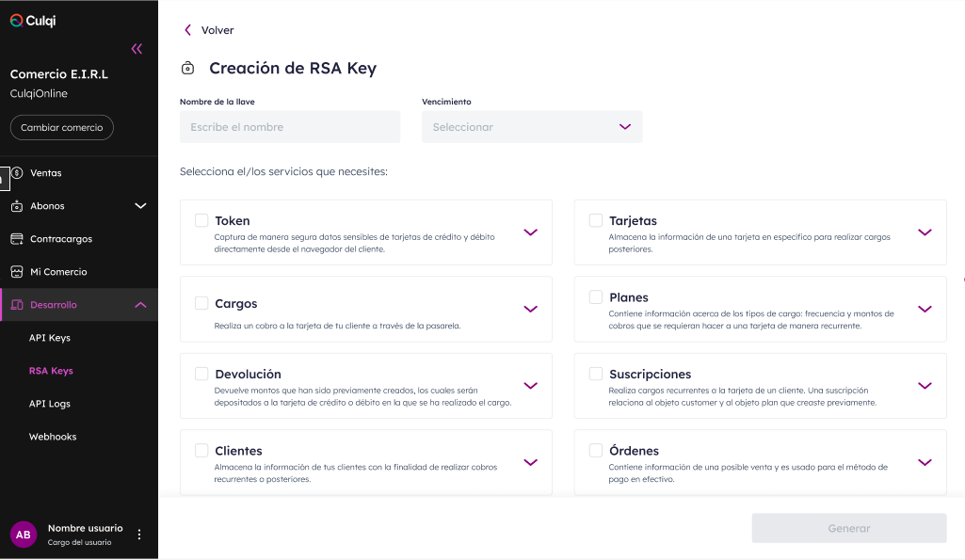Collapse the sidebar with double-chevron icon

pos(137,49)
